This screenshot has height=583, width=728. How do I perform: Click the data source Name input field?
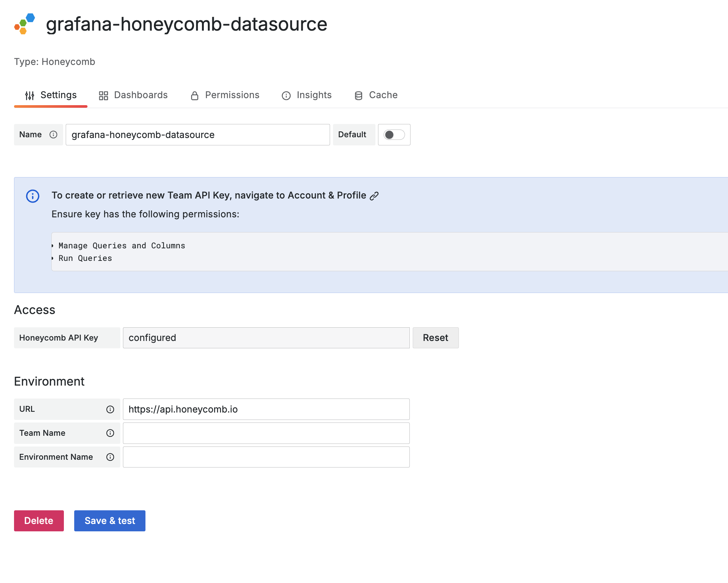(198, 135)
